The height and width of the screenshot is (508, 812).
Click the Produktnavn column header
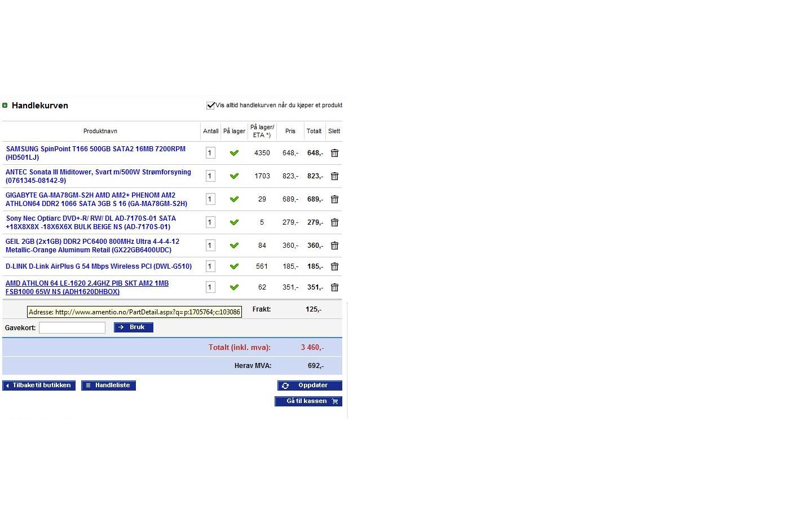click(100, 131)
